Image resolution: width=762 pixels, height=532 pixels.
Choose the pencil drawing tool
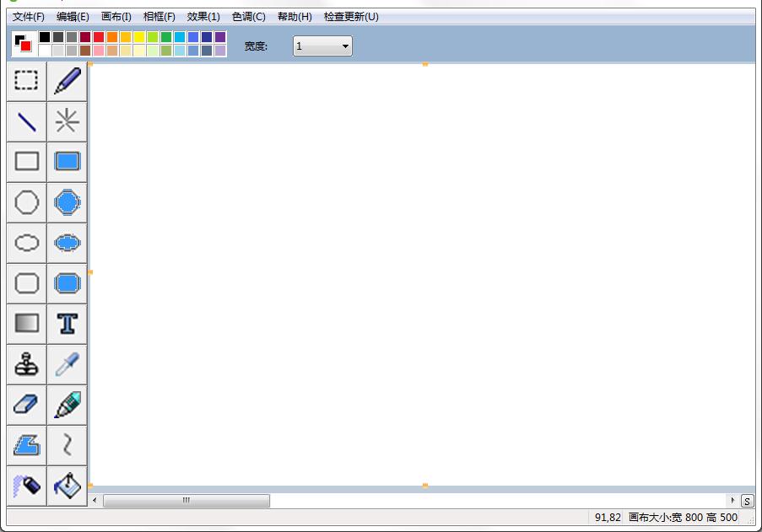67,81
